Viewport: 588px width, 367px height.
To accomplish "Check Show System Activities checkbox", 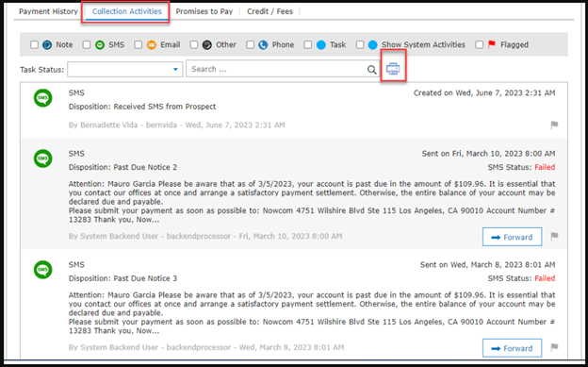I will [360, 45].
